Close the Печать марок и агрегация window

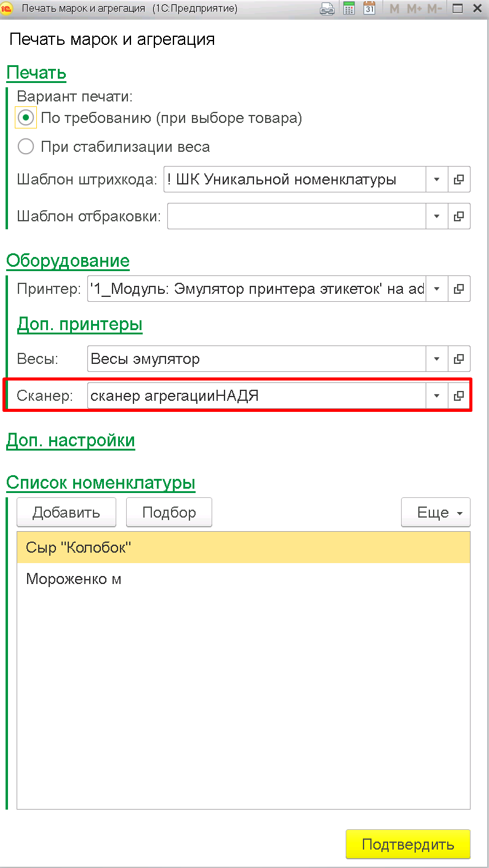coord(477,9)
